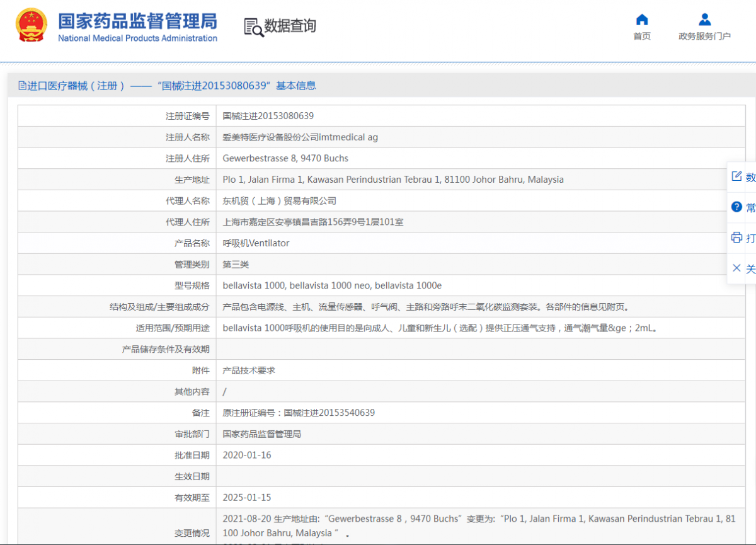Click the 生产地址 label

(x=192, y=180)
